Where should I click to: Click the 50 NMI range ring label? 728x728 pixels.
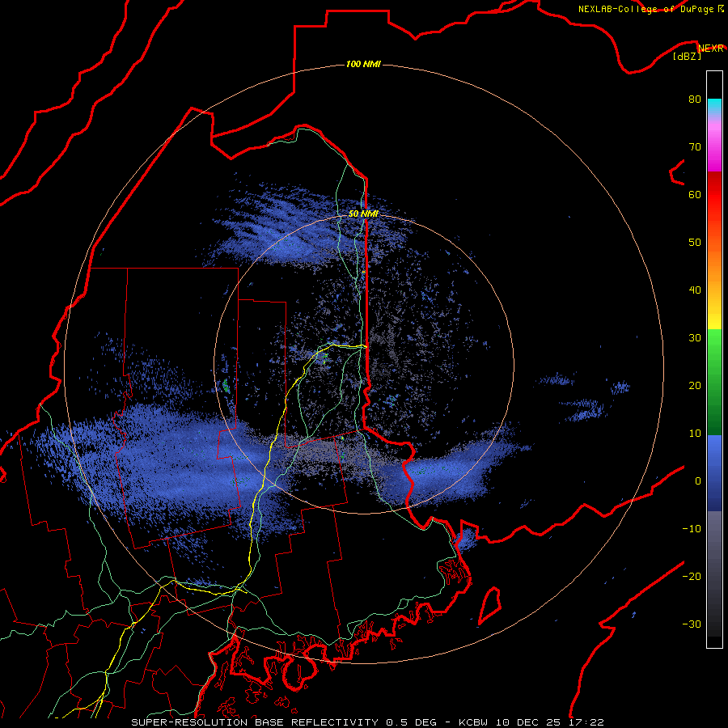pyautogui.click(x=363, y=214)
